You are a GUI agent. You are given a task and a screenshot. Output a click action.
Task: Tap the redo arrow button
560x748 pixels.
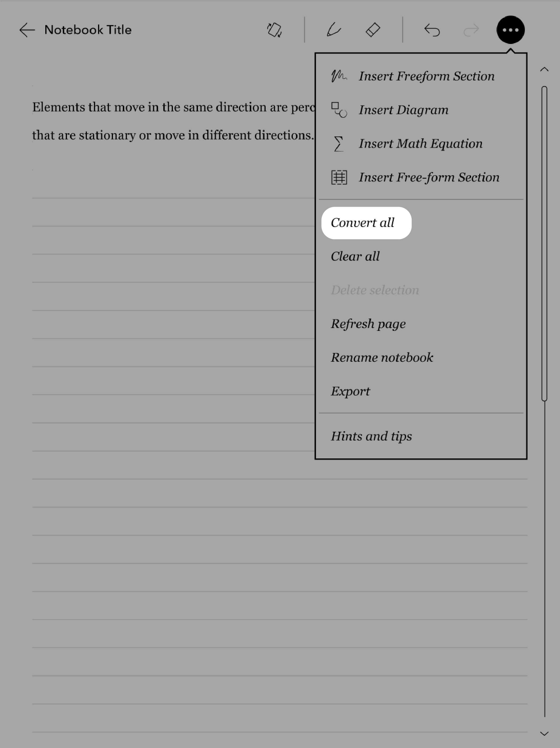[x=470, y=29]
